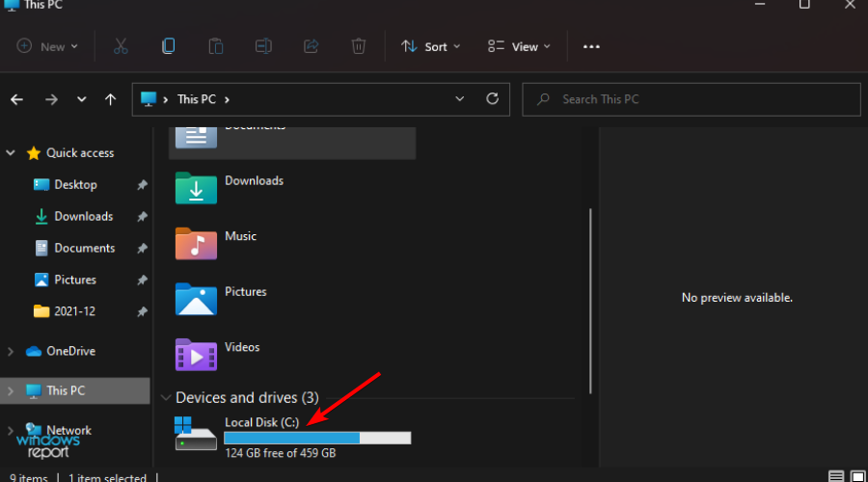This screenshot has height=482, width=868.
Task: Expand the OneDrive tree node
Action: point(12,351)
